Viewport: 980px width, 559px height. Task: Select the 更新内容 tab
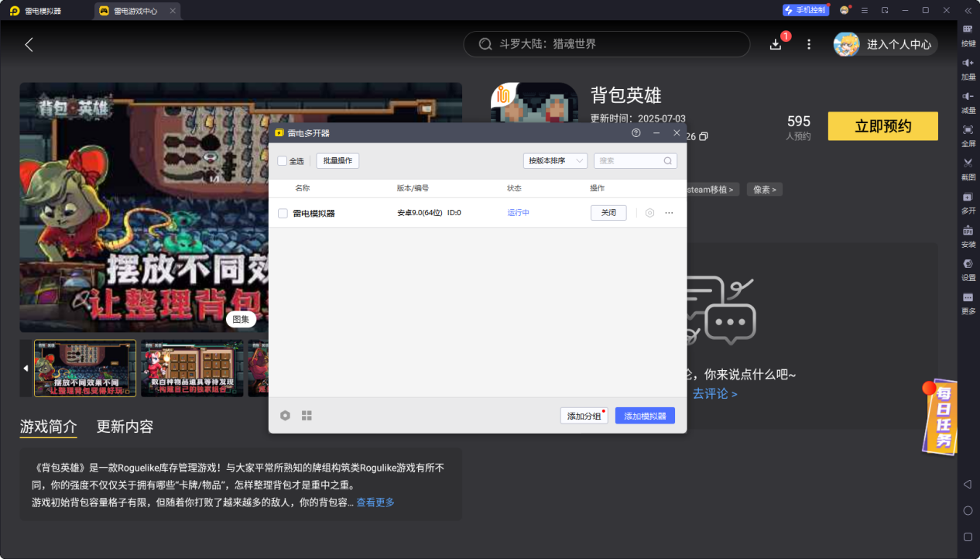pos(125,427)
